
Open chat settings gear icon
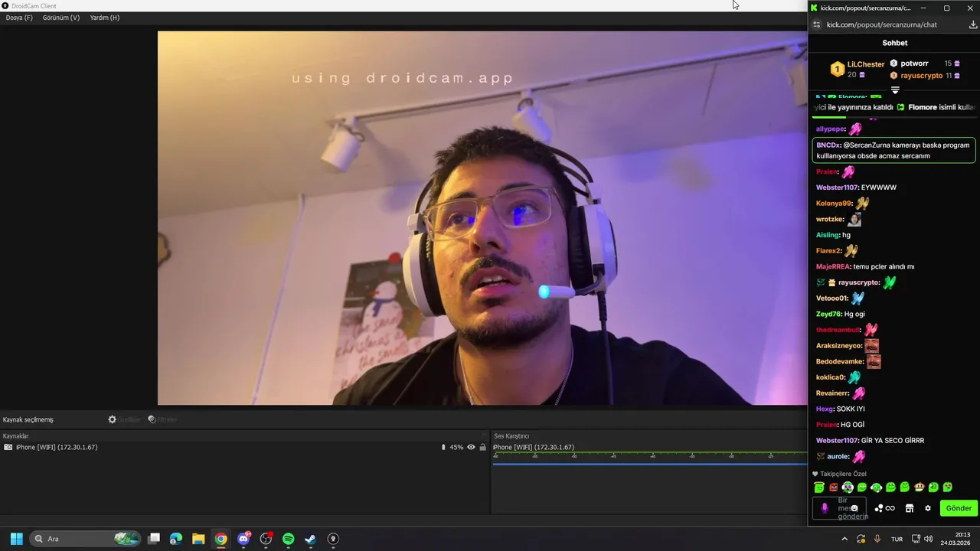[928, 508]
